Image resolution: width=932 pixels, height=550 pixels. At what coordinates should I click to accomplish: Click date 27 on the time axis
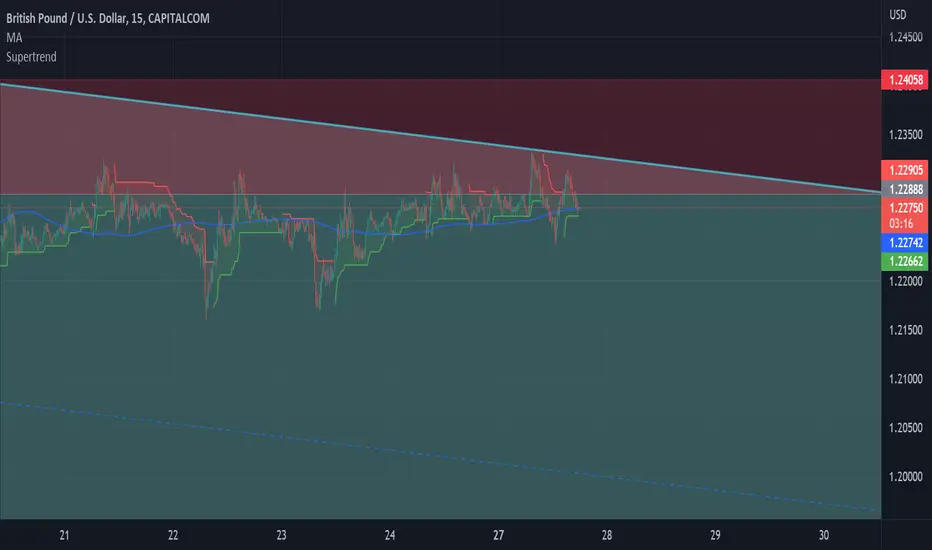(498, 535)
